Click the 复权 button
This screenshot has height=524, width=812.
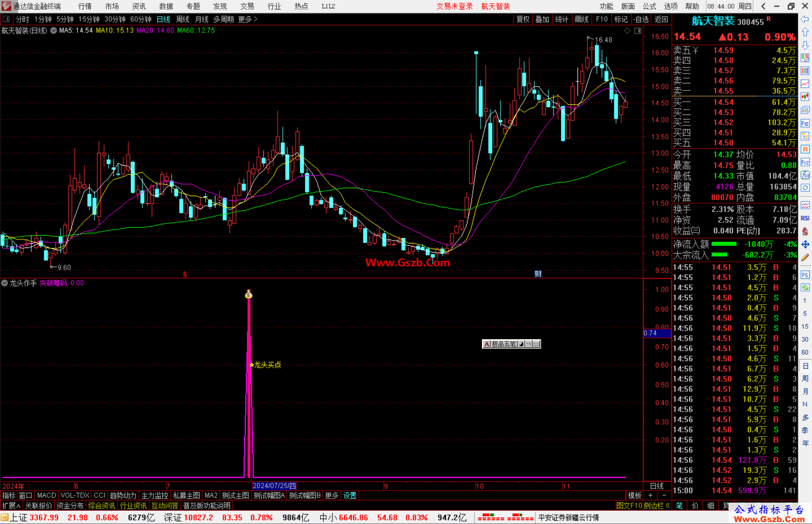point(523,19)
